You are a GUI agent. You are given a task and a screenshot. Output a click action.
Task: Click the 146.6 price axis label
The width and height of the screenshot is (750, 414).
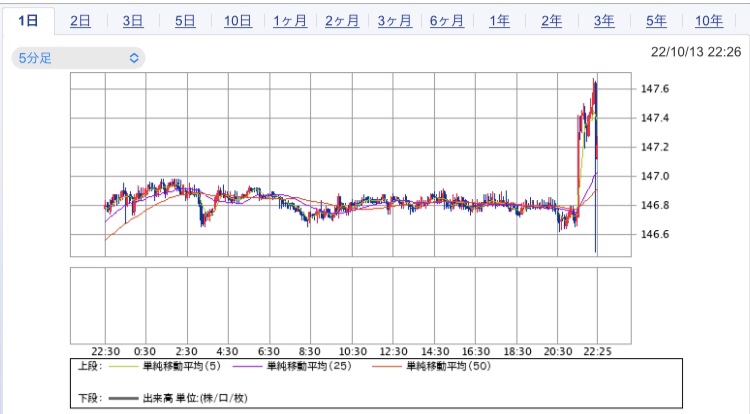pos(655,234)
